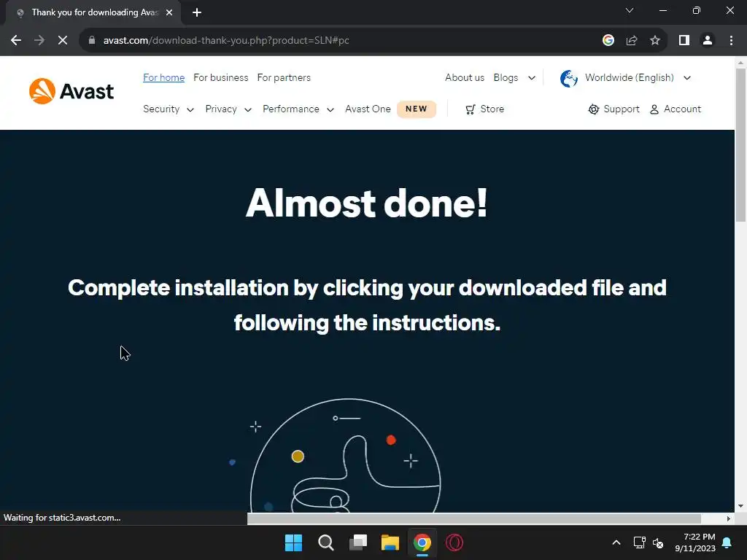Image resolution: width=747 pixels, height=560 pixels.
Task: Close the Thank you for downloading tab
Action: click(169, 12)
